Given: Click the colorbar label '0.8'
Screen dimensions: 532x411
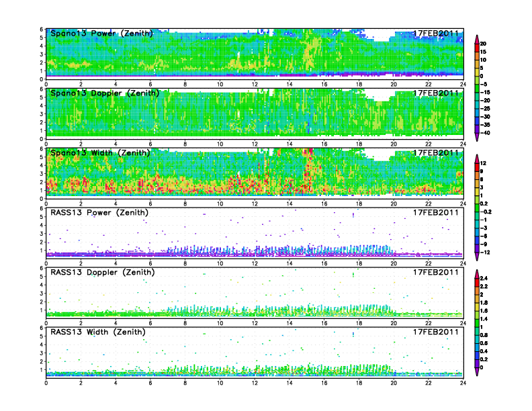Looking at the screenshot, I should tap(484, 335).
